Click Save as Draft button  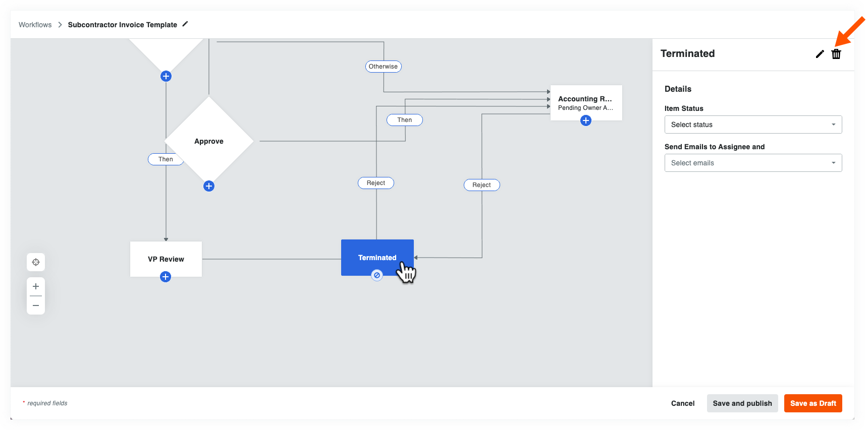pos(812,403)
